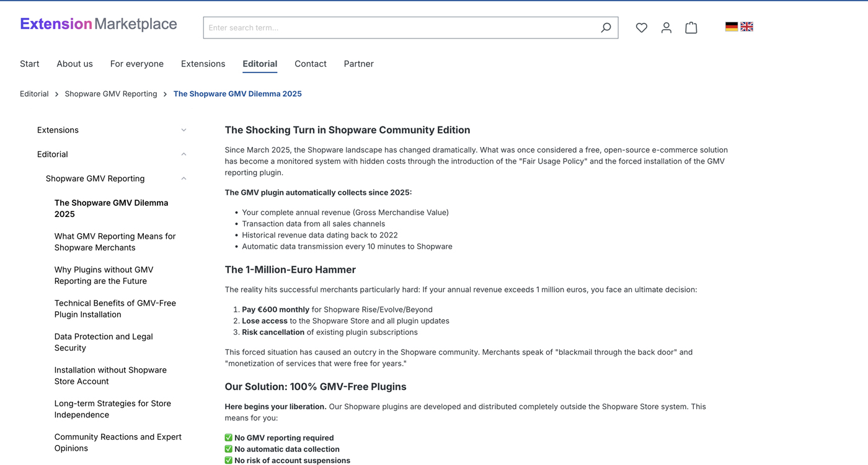This screenshot has height=465, width=868.
Task: Open the wishlist heart icon
Action: click(642, 28)
